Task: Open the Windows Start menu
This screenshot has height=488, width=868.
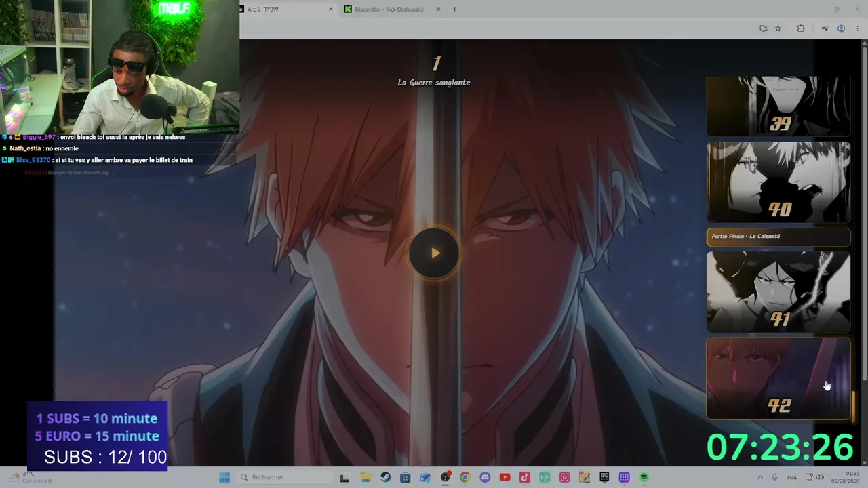Action: click(x=224, y=477)
